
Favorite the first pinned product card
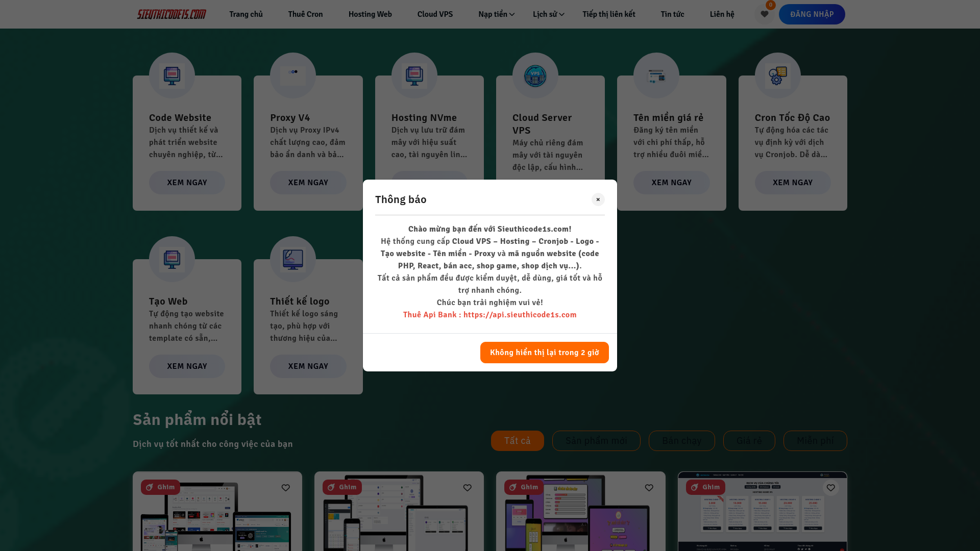[286, 488]
